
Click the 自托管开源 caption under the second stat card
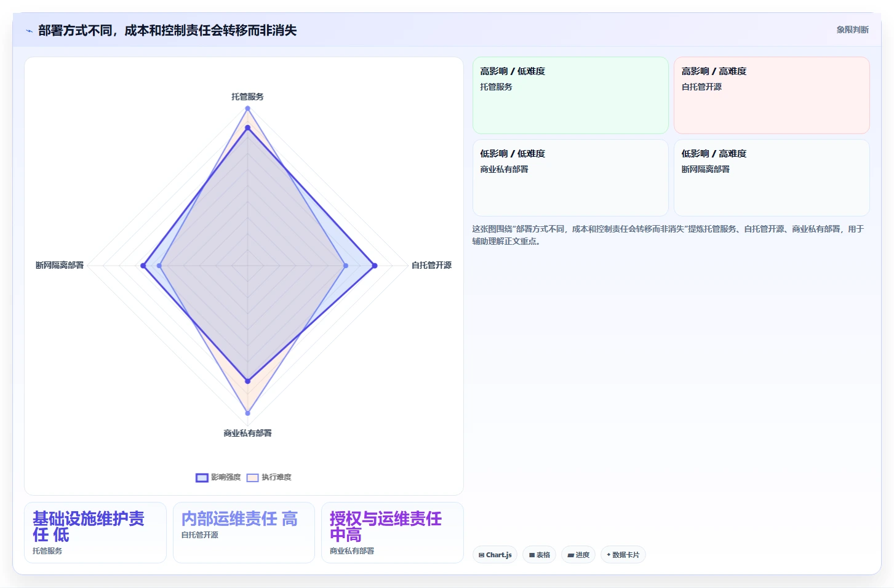click(200, 535)
